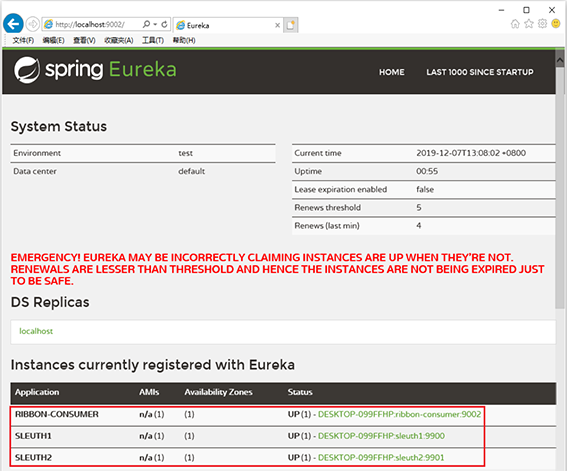Close the Eureka browser tab
The image size is (567, 471).
point(277,25)
